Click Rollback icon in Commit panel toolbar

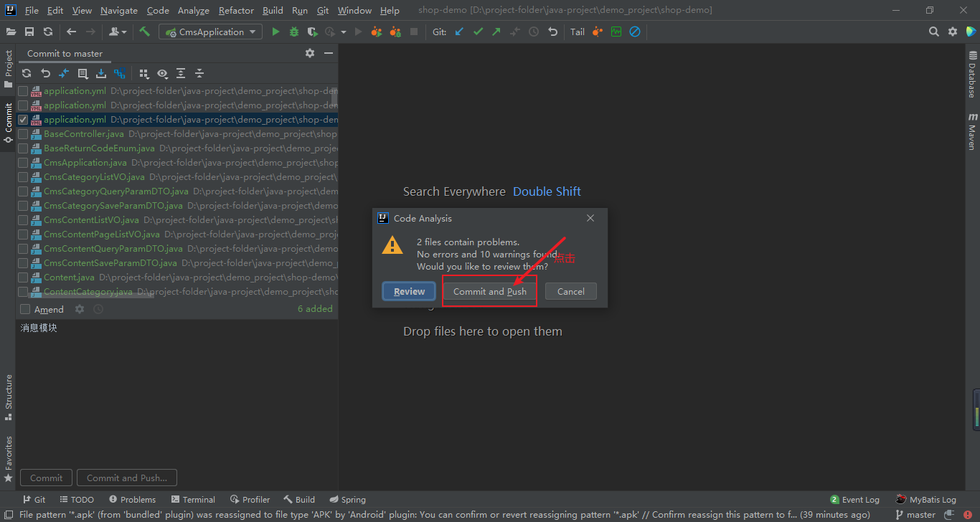45,73
